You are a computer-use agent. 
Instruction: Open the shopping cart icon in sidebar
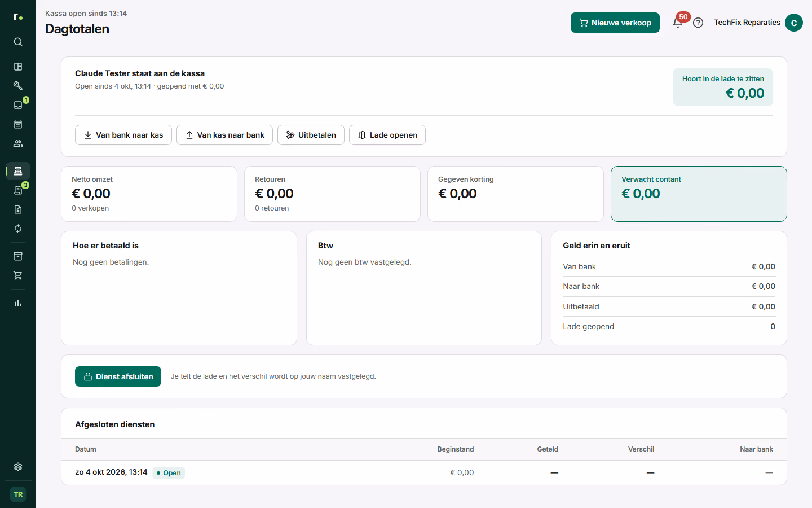18,275
